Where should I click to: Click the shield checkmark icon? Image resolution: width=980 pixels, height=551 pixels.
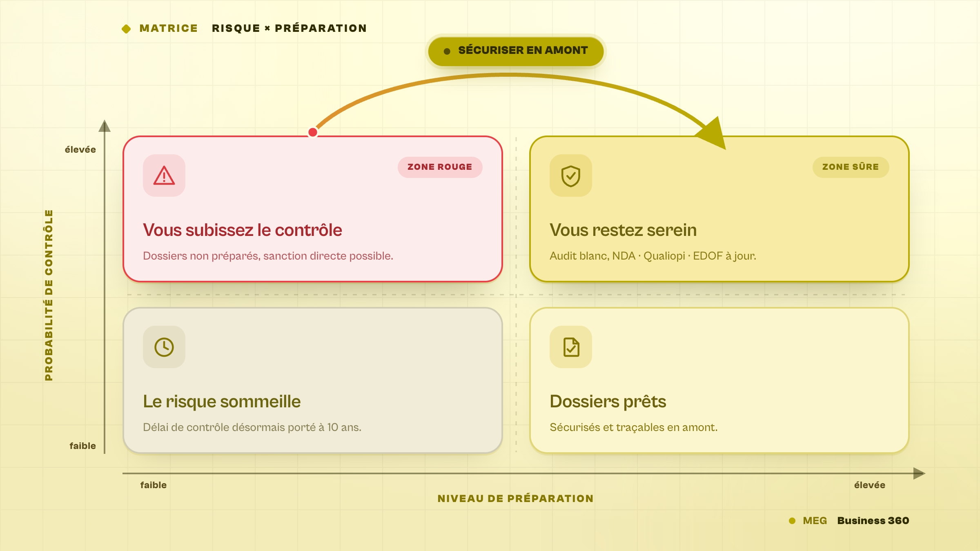pos(571,176)
